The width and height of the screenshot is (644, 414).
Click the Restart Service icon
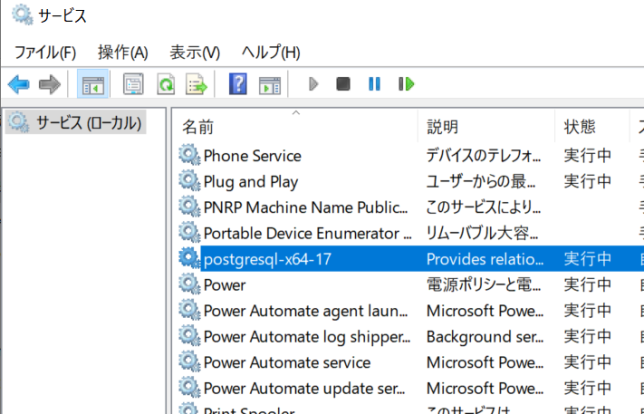coord(406,84)
